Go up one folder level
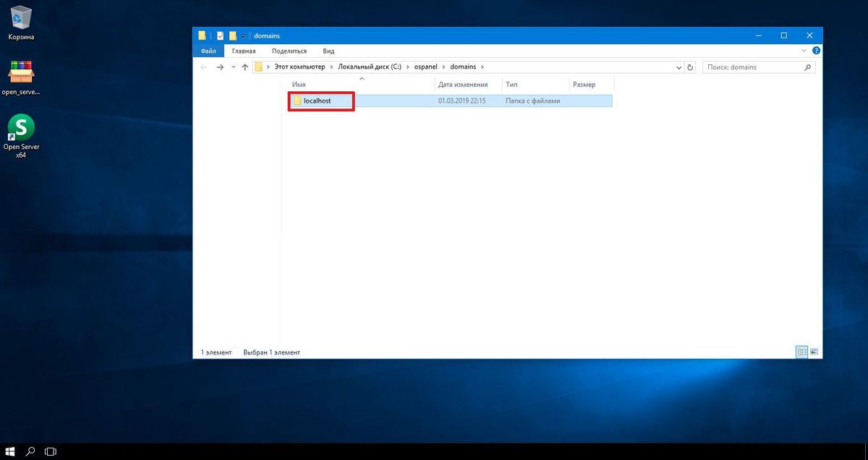The image size is (868, 460). (x=244, y=67)
